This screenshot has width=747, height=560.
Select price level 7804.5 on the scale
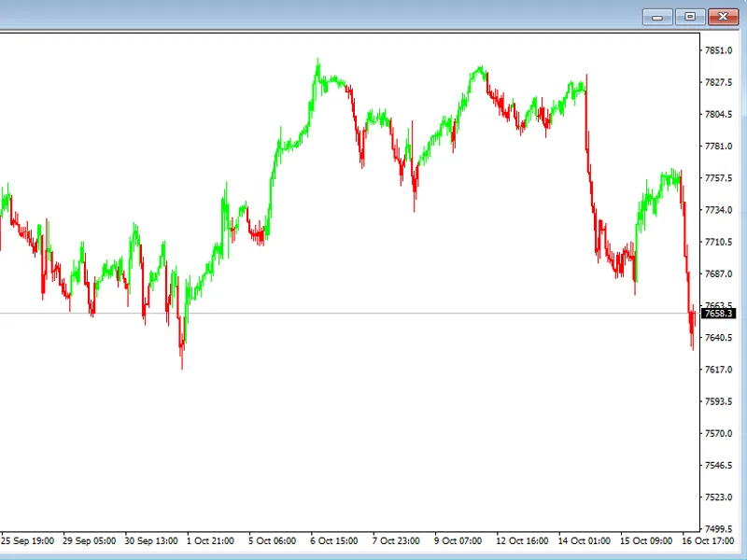click(718, 114)
